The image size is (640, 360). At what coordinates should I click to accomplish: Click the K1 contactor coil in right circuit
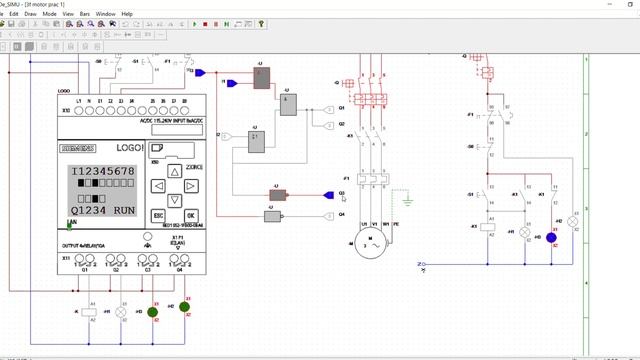click(x=488, y=227)
